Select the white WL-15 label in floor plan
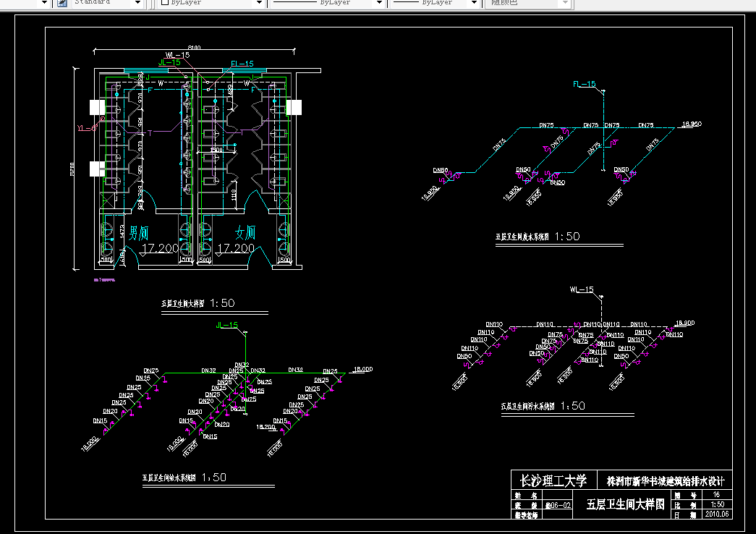The width and height of the screenshot is (756, 534). tap(177, 55)
